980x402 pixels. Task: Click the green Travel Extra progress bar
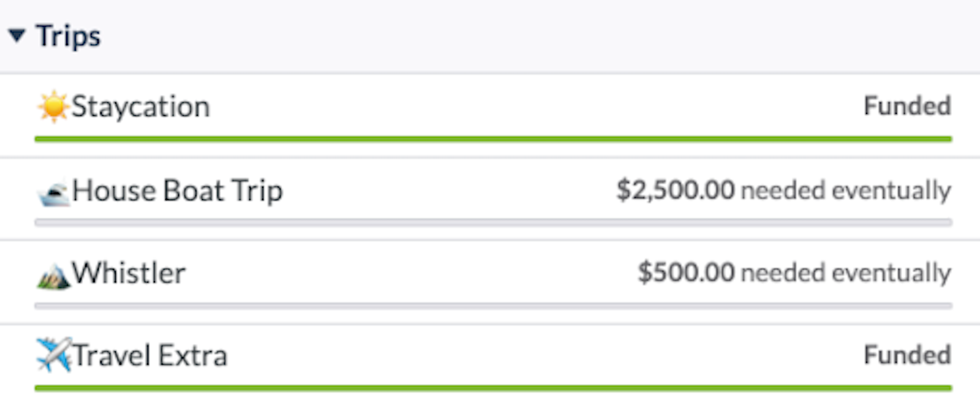[x=493, y=388]
